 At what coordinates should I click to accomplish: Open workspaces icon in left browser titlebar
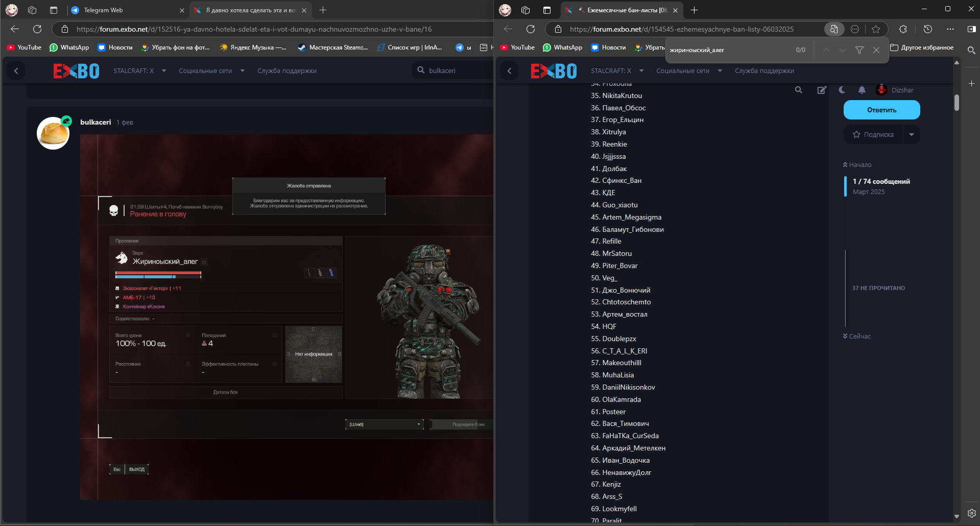32,10
